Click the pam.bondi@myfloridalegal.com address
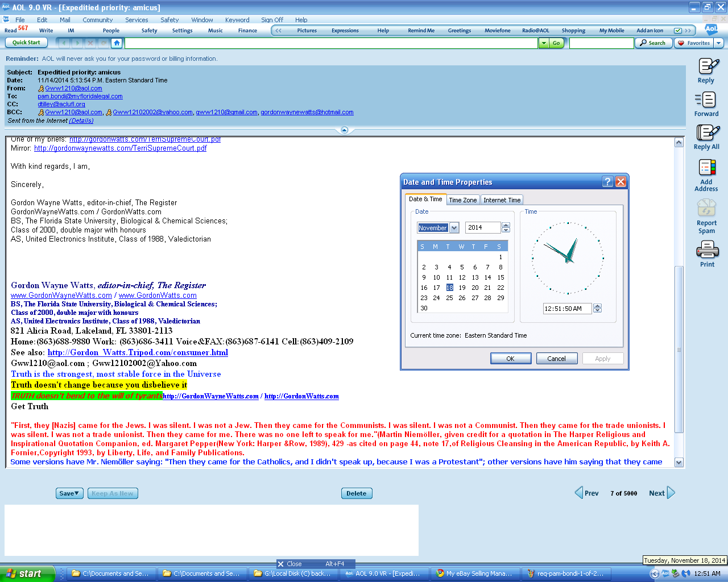 coord(80,96)
